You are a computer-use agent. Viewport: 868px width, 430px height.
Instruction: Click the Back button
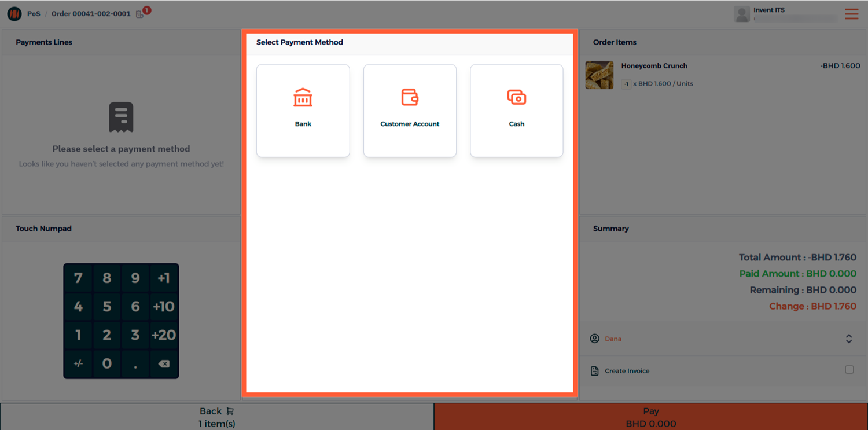coord(217,417)
